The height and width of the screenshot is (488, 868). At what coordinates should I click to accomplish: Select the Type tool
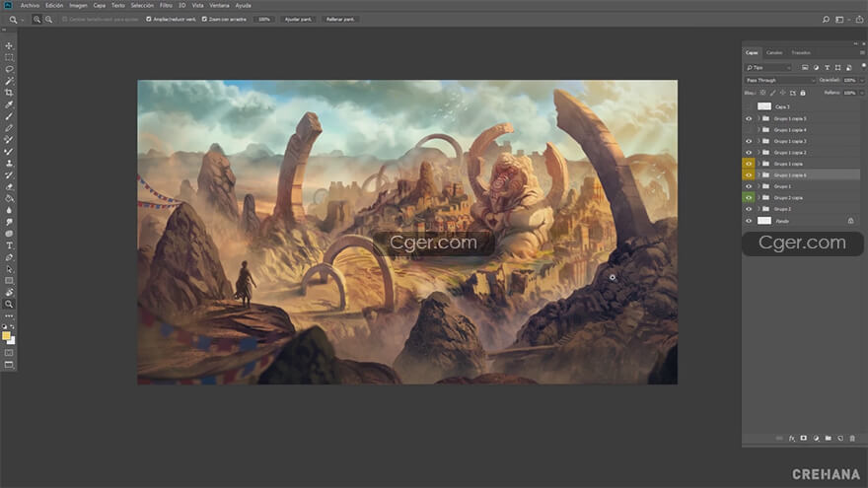[x=9, y=245]
